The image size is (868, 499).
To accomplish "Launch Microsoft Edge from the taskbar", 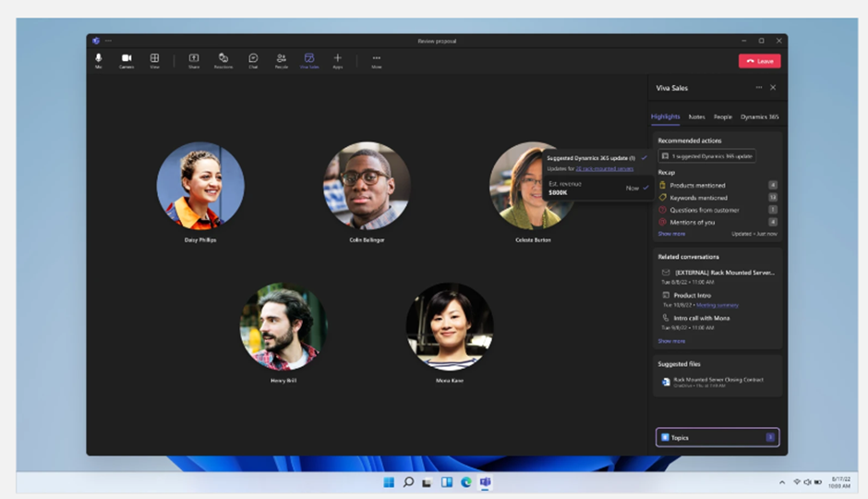I will coord(466,482).
